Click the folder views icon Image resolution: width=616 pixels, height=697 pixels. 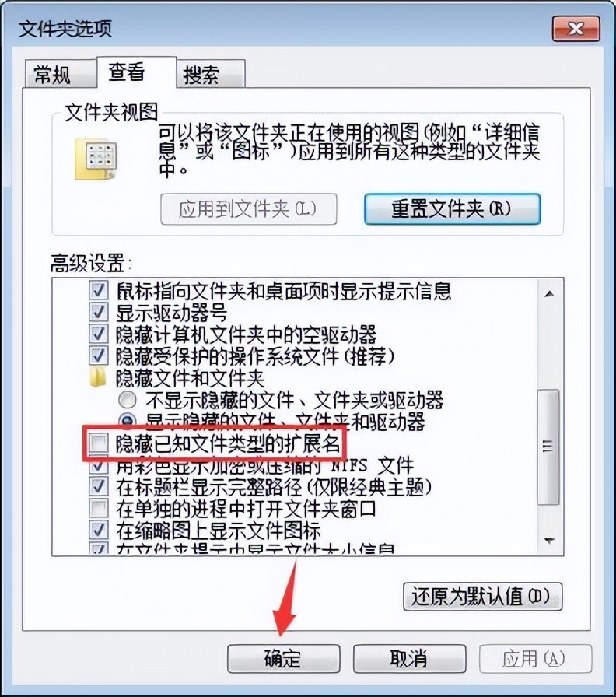[96, 159]
